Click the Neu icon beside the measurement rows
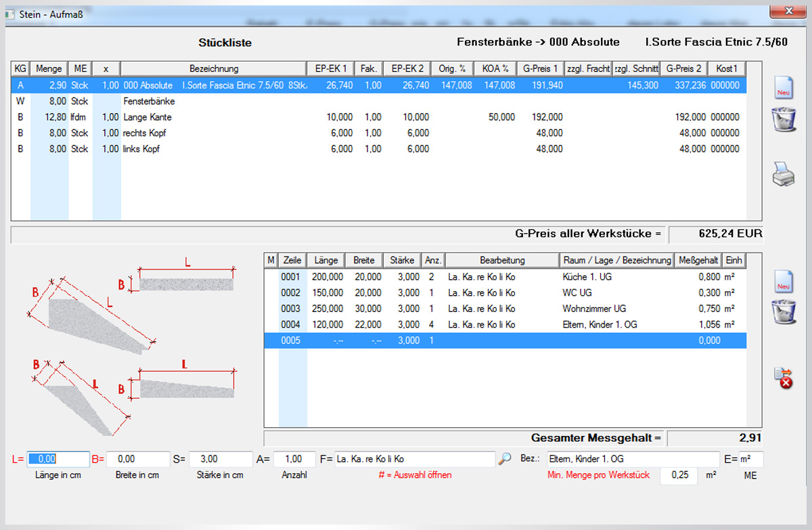This screenshot has width=812, height=530. pyautogui.click(x=784, y=282)
